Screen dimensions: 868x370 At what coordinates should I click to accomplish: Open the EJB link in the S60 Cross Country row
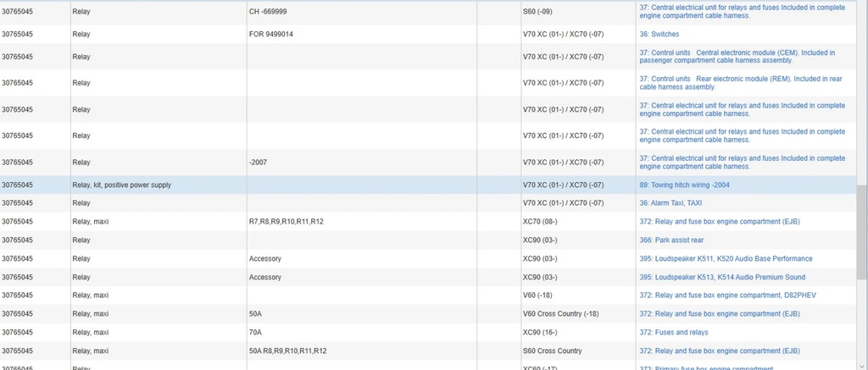click(x=720, y=351)
